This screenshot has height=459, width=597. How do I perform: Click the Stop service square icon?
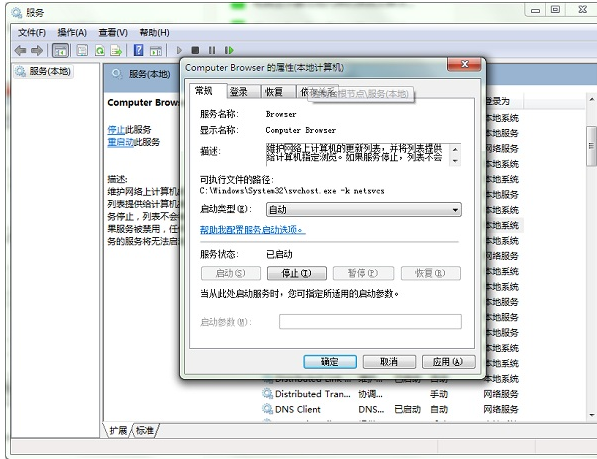pyautogui.click(x=195, y=50)
